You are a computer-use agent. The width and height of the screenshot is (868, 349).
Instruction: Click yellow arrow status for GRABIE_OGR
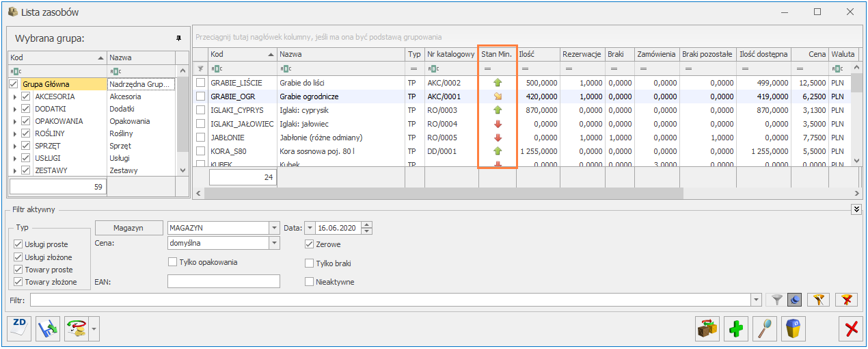coord(498,96)
